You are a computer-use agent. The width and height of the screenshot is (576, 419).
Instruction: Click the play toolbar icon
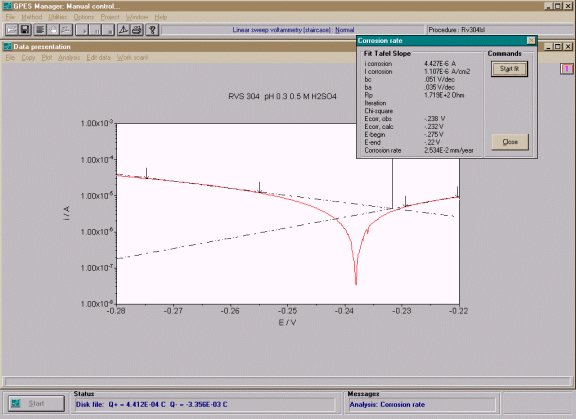pyautogui.click(x=82, y=30)
